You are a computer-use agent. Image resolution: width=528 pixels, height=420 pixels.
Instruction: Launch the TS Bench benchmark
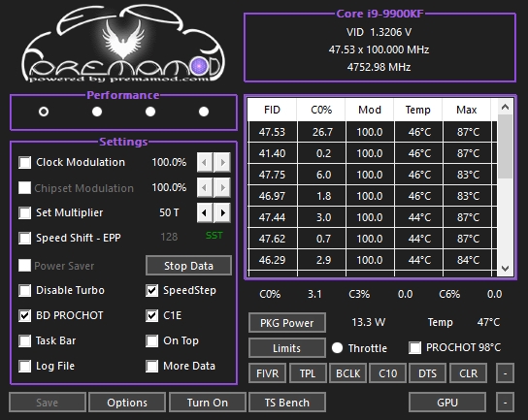click(x=287, y=403)
